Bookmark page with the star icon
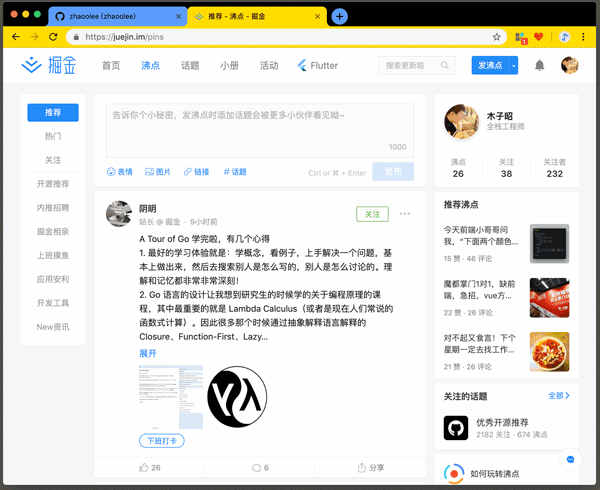Viewport: 600px width, 490px height. [496, 37]
